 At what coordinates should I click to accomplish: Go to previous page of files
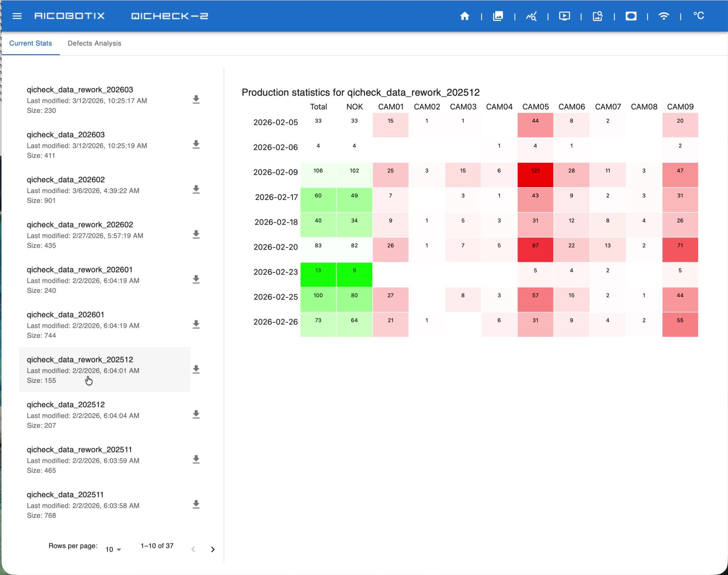193,549
